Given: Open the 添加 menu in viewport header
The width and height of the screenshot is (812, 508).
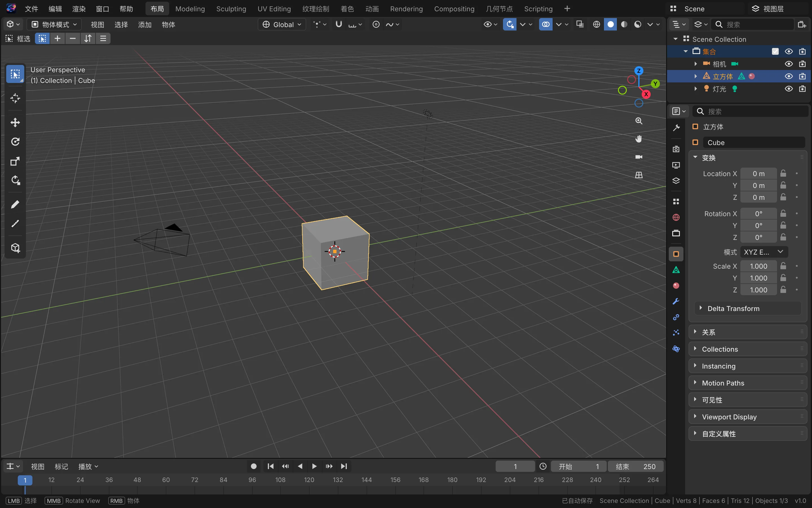Looking at the screenshot, I should click(145, 25).
